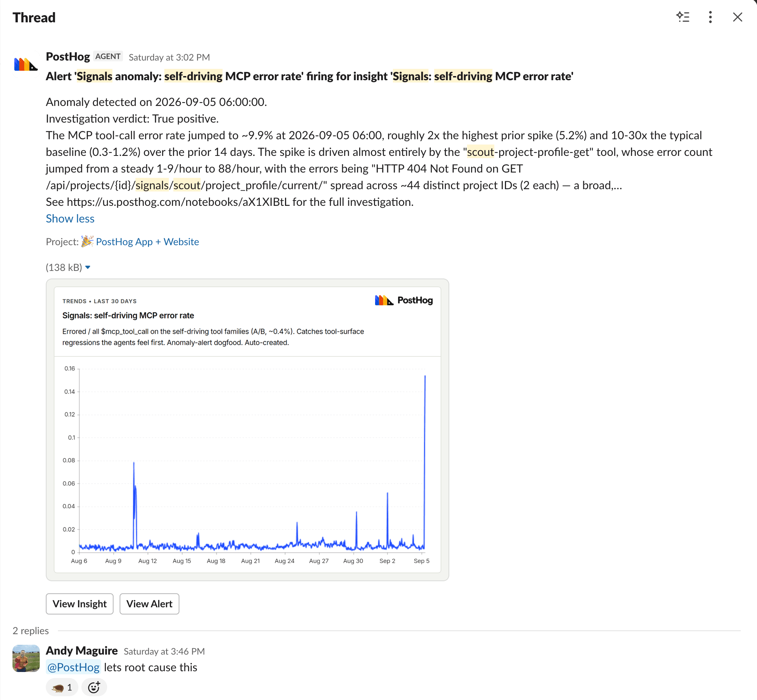Click Saturday at 3:02 PM timestamp
757x700 pixels.
(169, 57)
